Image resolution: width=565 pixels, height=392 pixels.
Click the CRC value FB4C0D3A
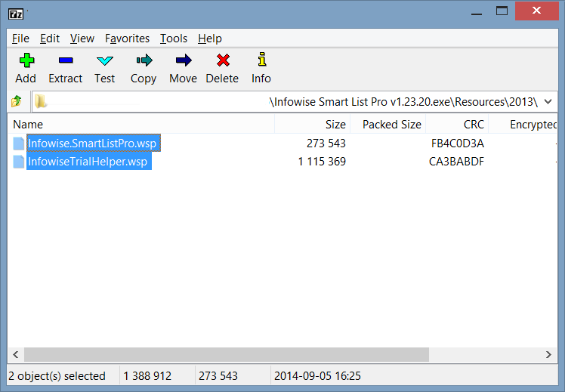(x=457, y=144)
